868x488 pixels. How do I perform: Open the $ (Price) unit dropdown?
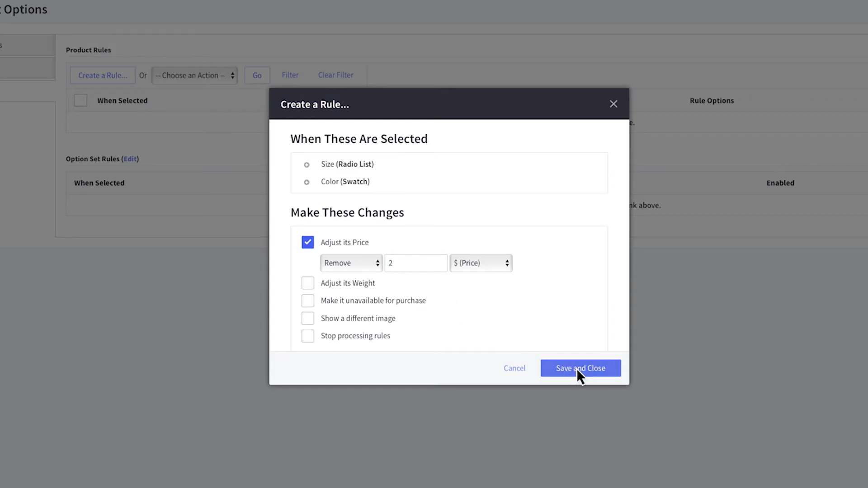pyautogui.click(x=481, y=263)
